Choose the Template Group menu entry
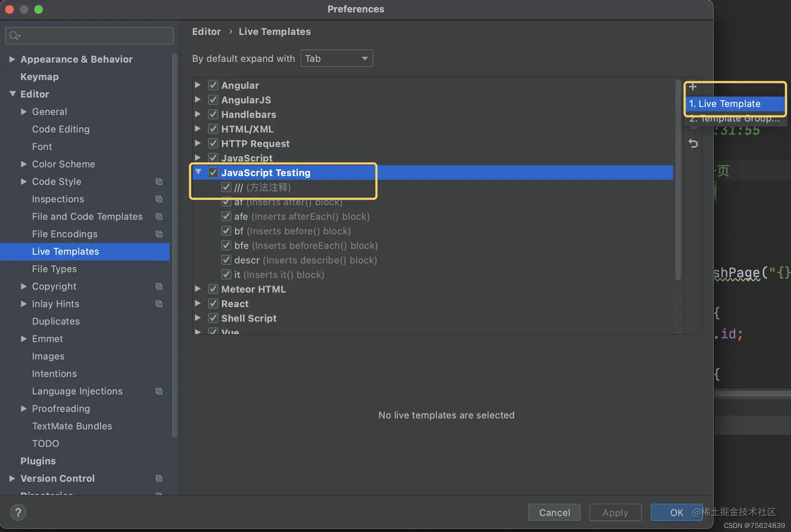This screenshot has height=532, width=791. point(735,118)
